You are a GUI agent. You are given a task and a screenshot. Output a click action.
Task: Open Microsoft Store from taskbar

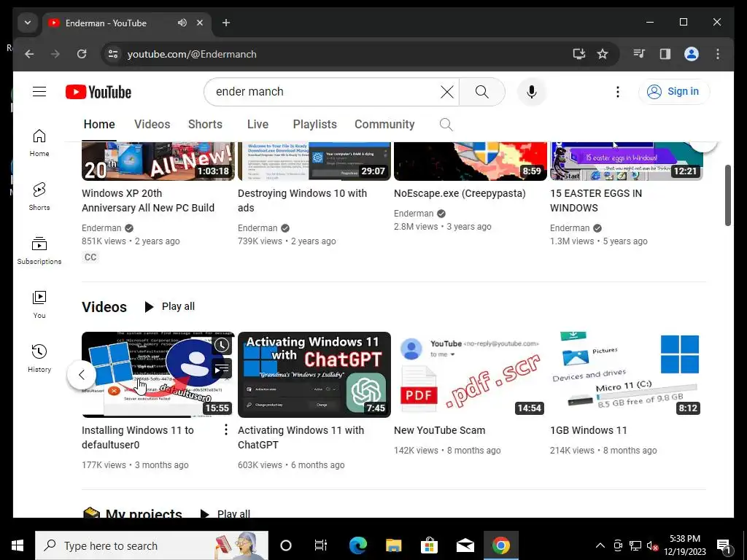click(429, 545)
